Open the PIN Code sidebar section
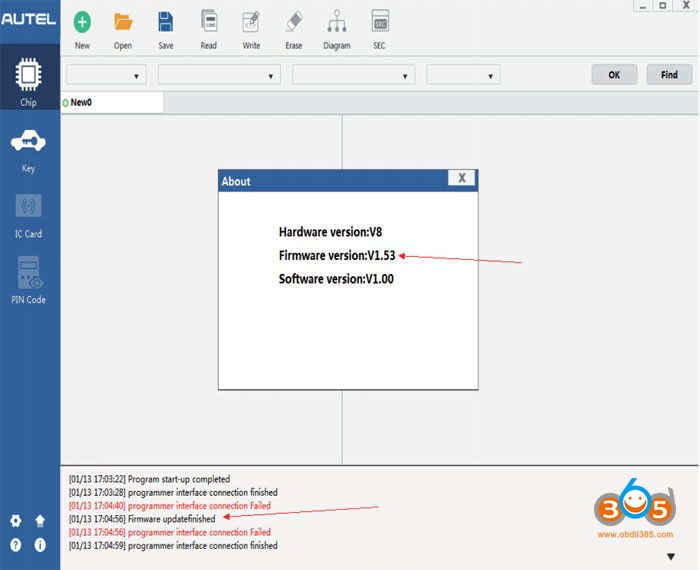 [x=28, y=280]
